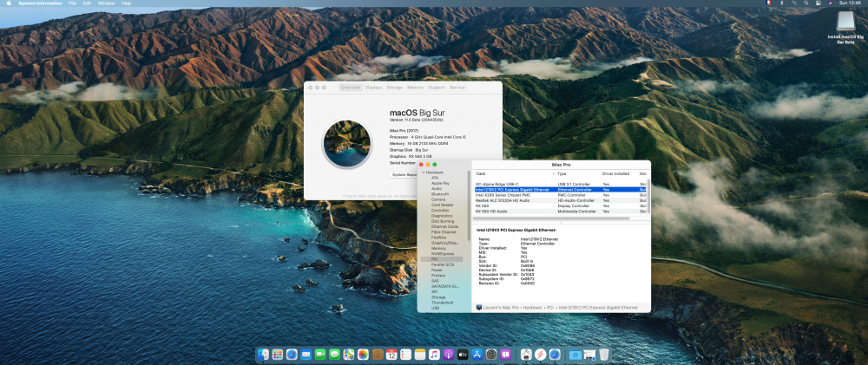Select Bluetooth in the hardware sidebar
The width and height of the screenshot is (868, 365).
point(440,194)
